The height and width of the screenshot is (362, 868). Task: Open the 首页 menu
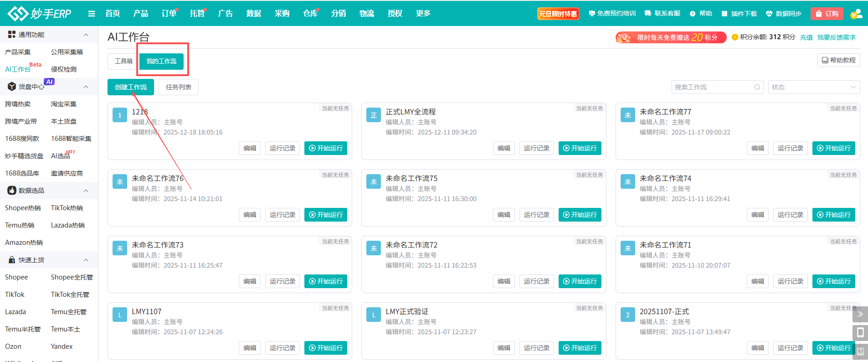113,14
